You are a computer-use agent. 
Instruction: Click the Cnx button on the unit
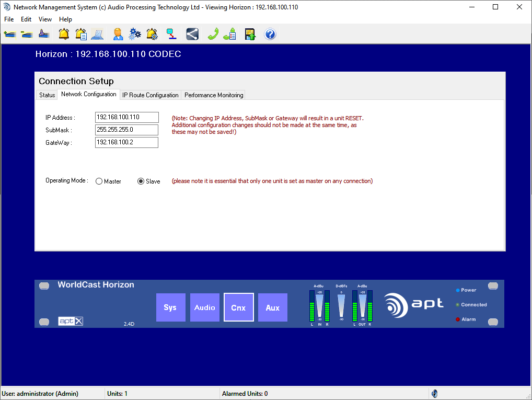[x=238, y=307]
